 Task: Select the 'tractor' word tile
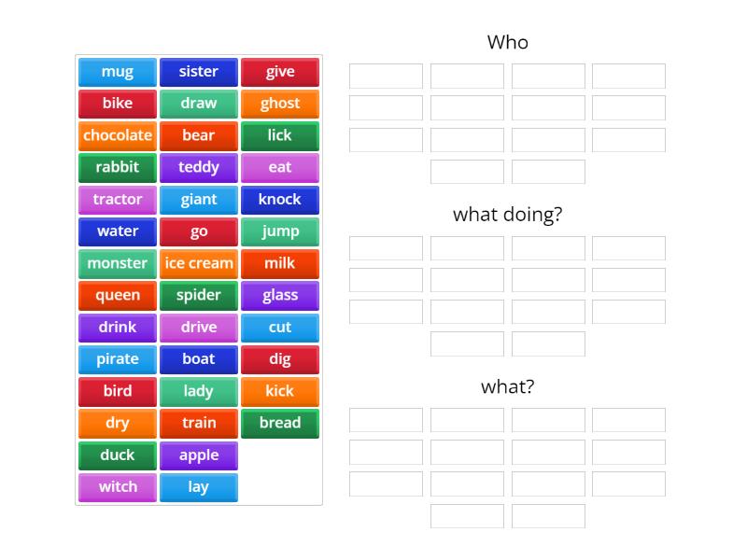point(118,200)
